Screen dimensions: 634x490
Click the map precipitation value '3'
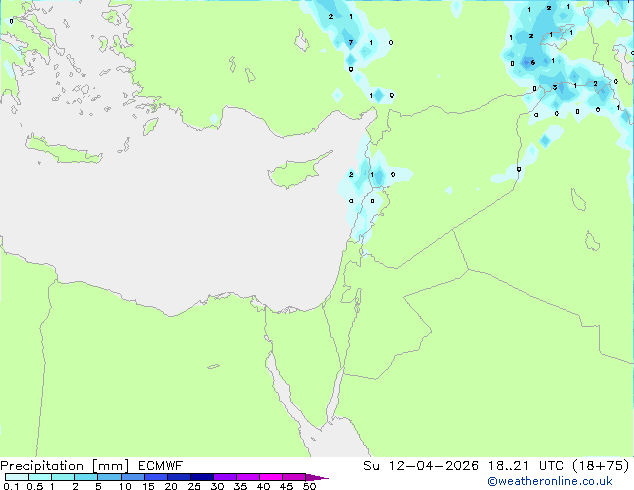click(555, 87)
